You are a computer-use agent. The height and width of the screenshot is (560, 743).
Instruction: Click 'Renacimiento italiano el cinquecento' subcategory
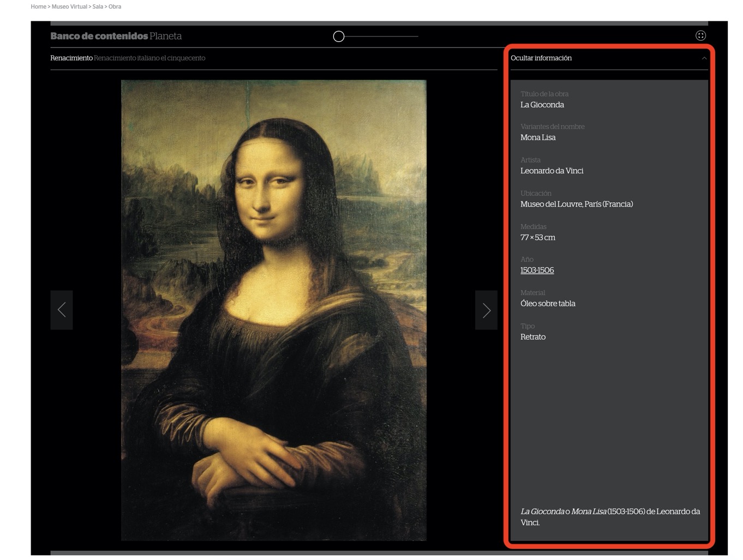click(149, 58)
